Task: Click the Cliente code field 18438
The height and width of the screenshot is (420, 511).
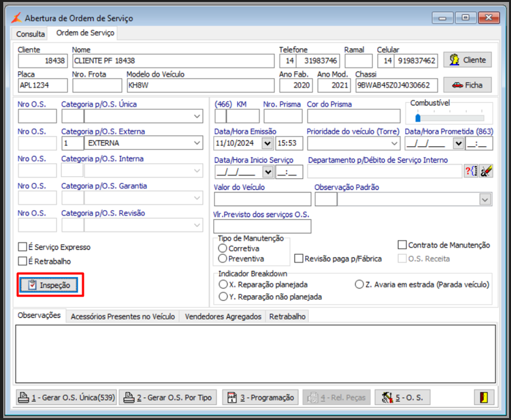Action: (x=43, y=61)
